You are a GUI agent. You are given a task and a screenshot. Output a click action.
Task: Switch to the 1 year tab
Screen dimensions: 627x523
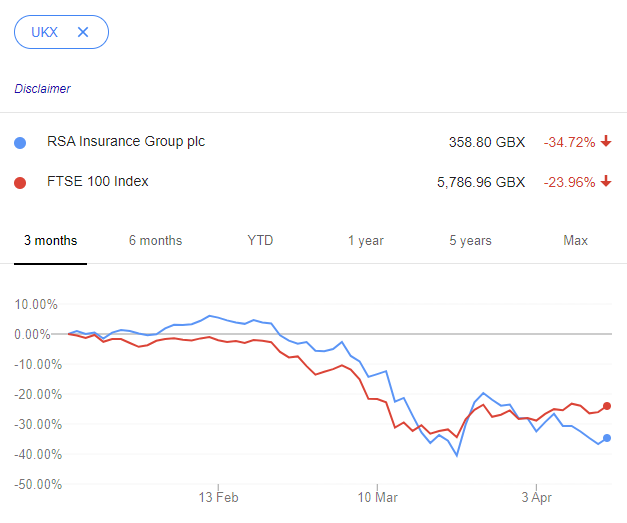366,240
